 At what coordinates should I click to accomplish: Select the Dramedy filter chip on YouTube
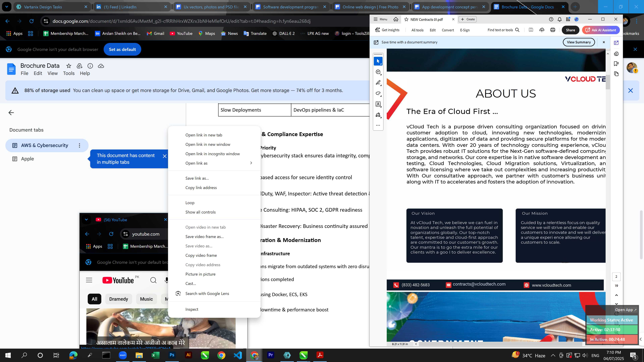(119, 299)
